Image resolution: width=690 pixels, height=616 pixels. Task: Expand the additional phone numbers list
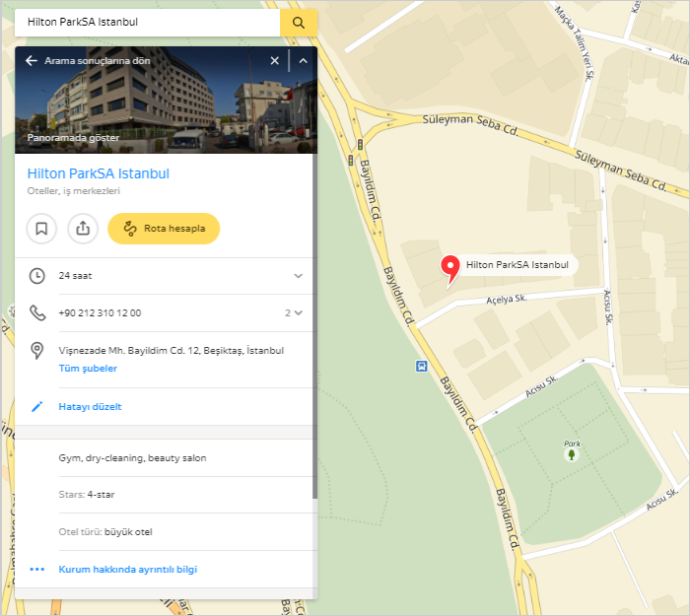click(x=294, y=313)
